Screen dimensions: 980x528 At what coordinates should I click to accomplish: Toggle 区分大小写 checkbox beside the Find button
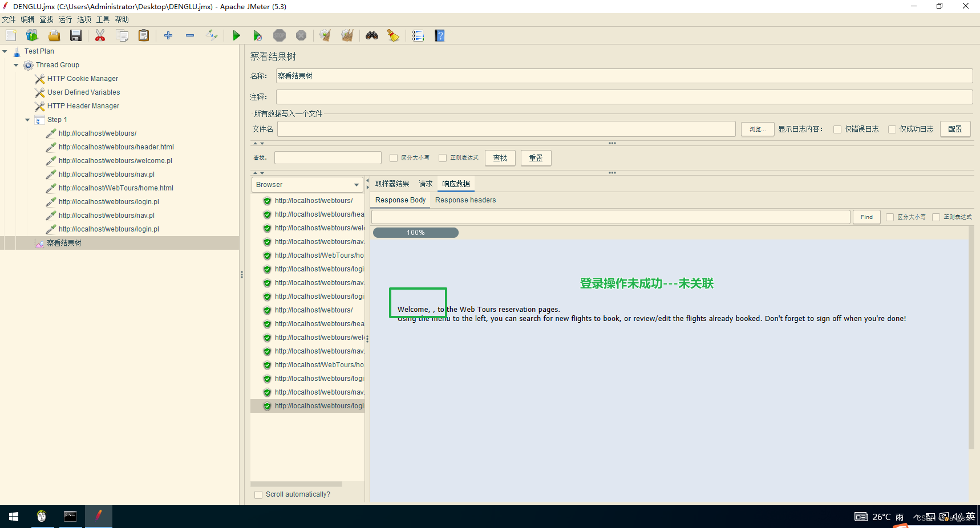890,217
